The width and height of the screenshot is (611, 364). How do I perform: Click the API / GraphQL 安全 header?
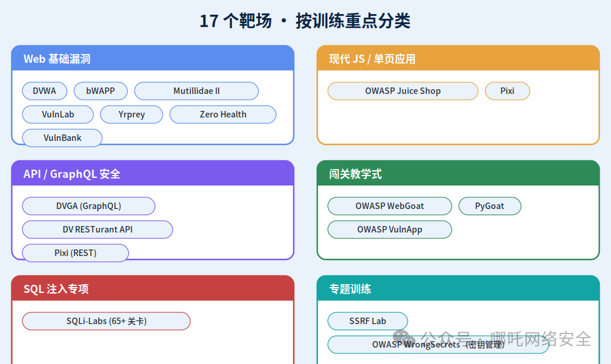(153, 173)
